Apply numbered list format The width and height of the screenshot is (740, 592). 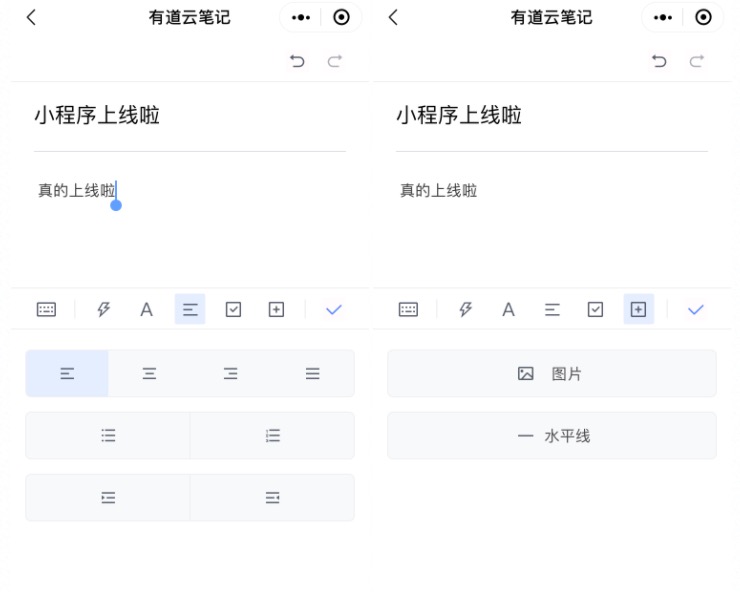(x=272, y=435)
